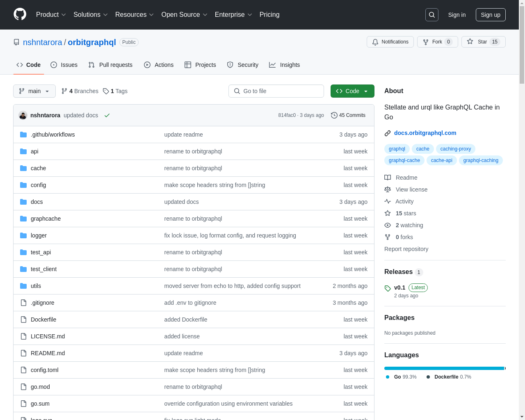Click the notifications bell icon
This screenshot has width=525, height=420.
[375, 42]
